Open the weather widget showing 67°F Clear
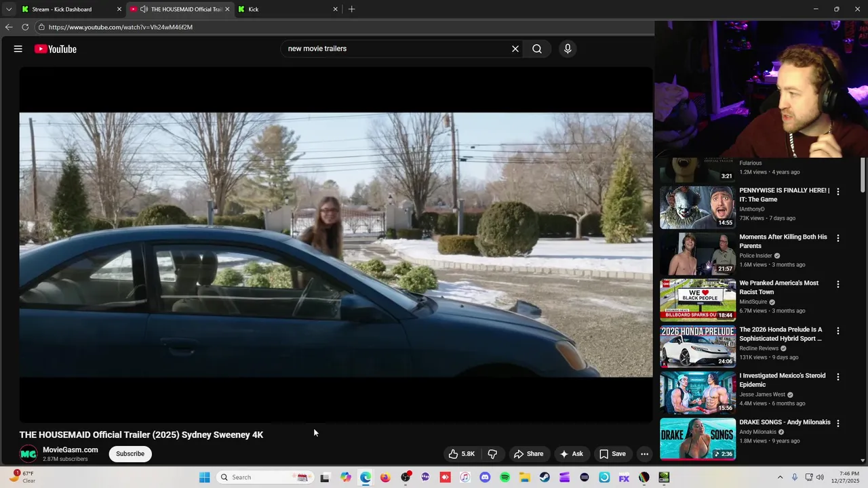 [x=22, y=477]
